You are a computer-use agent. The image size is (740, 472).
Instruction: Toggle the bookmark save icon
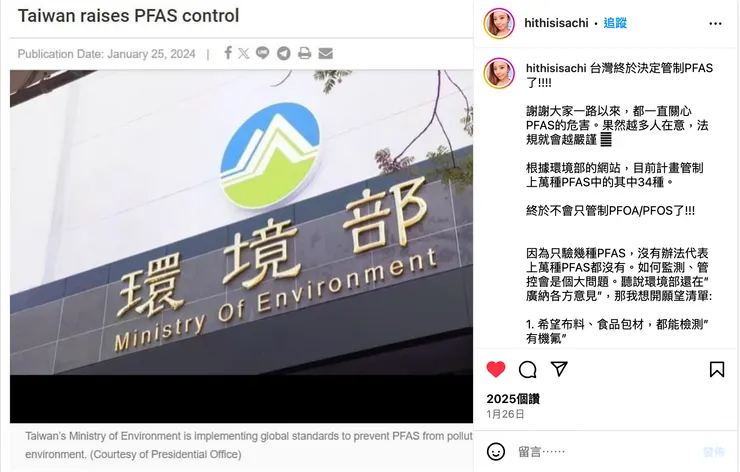tap(717, 369)
